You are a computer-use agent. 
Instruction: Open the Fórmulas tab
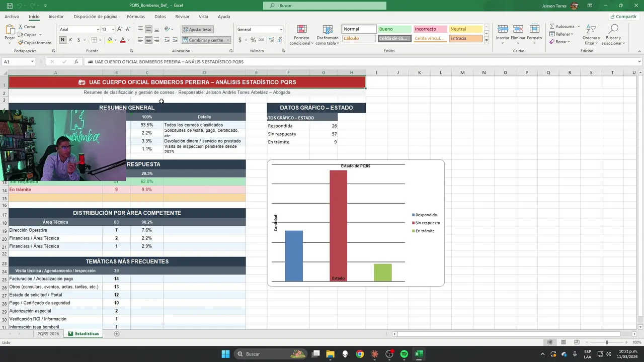(136, 17)
